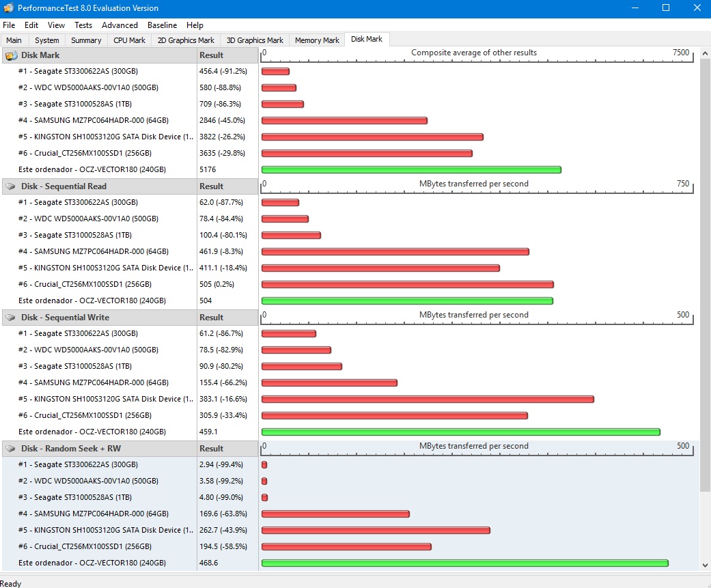Click the Disk Mark section header icon
Screen dimensions: 711x588
click(11, 55)
